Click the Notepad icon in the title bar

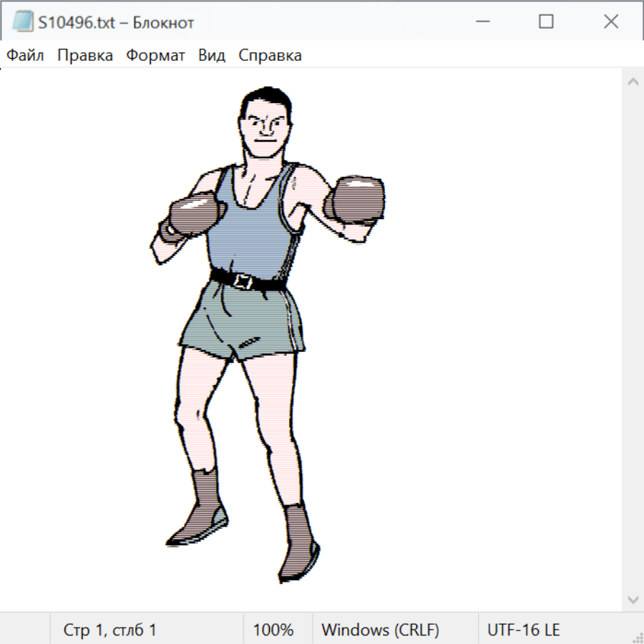(x=22, y=22)
